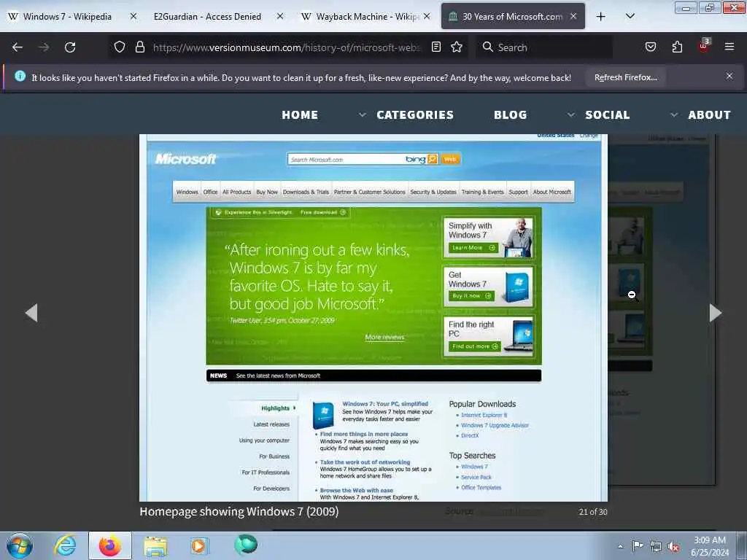Viewport: 747px width, 560px height.
Task: Dismiss the Refresh Firefox notification bar
Action: 729,76
